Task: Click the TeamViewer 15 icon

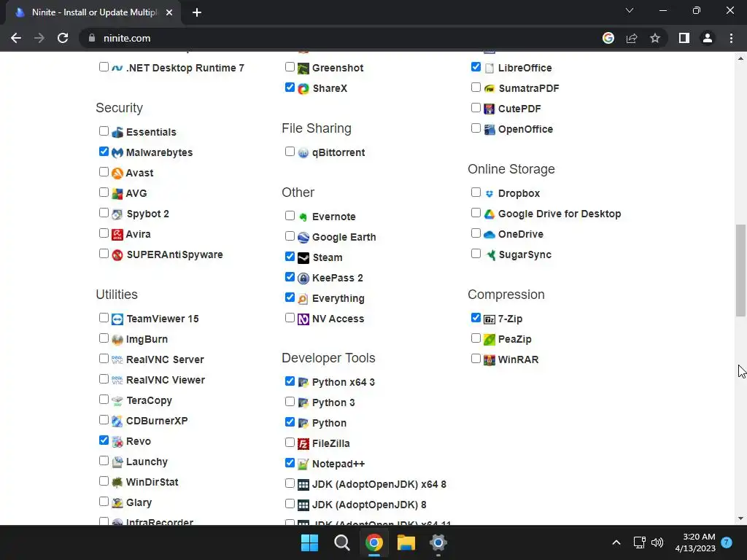Action: [x=117, y=319]
